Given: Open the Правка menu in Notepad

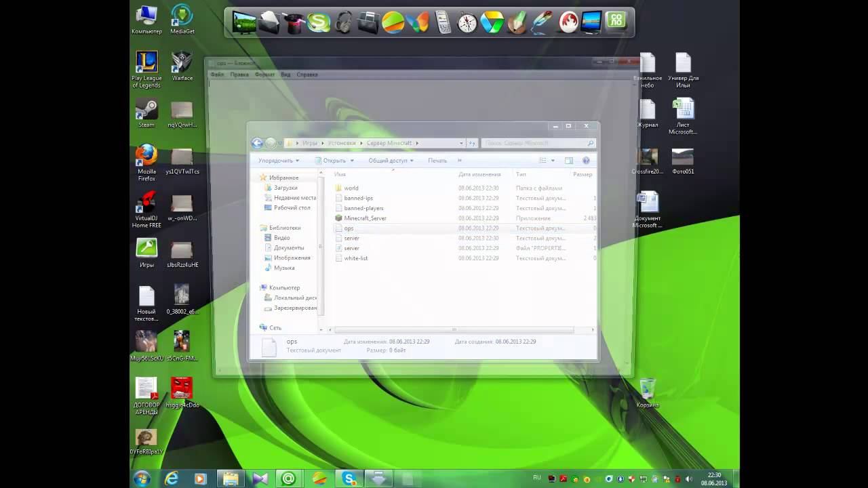Looking at the screenshot, I should [x=239, y=75].
